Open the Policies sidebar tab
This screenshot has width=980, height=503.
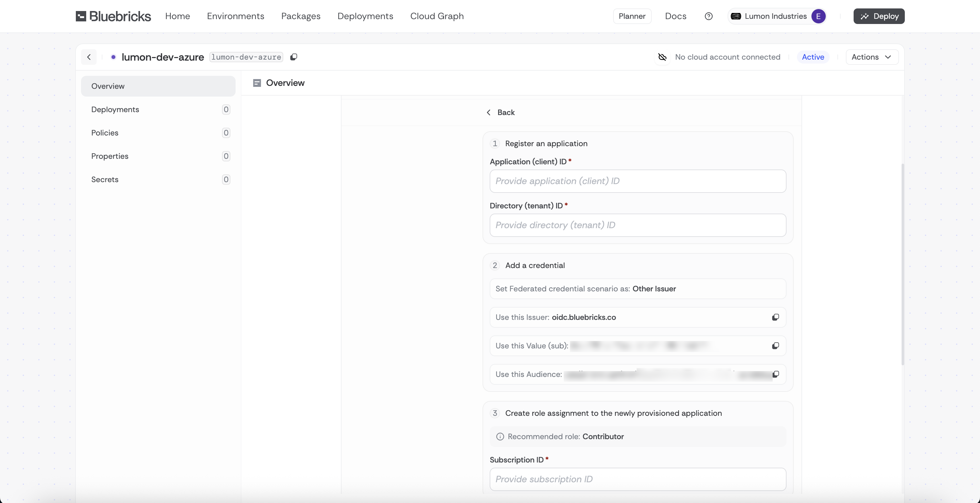pyautogui.click(x=105, y=133)
